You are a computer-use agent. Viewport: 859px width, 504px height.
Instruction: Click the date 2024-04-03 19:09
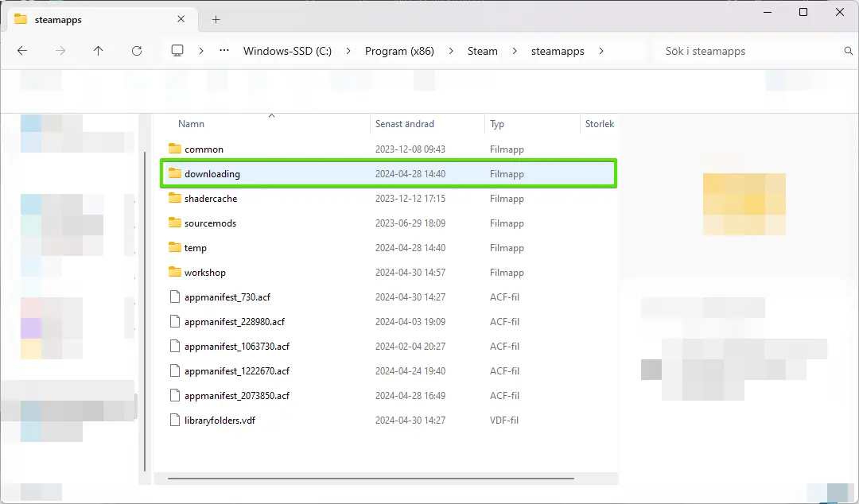click(410, 322)
